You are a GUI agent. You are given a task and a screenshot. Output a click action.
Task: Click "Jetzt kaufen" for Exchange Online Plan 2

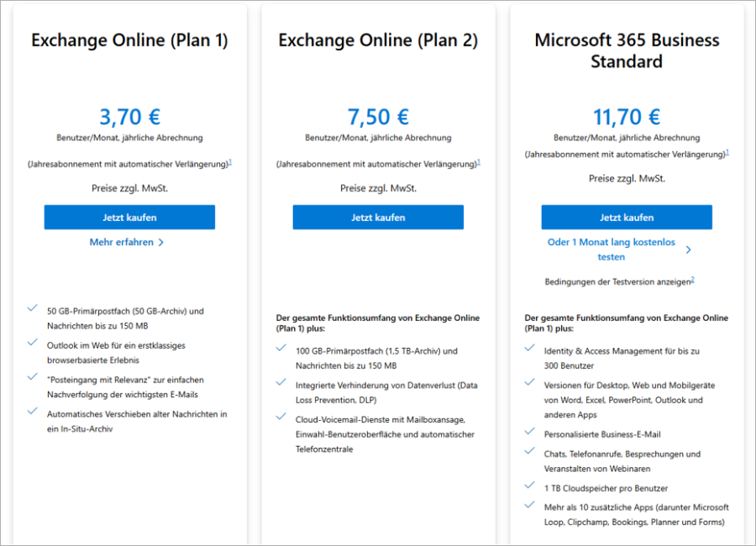tap(377, 217)
